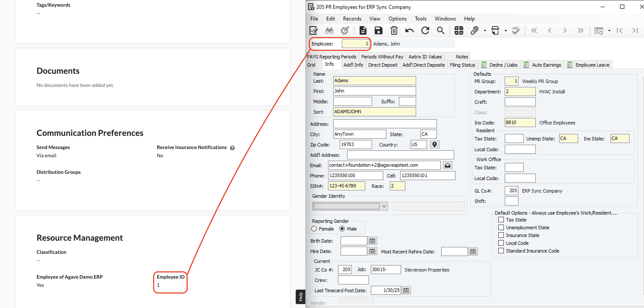Click the binoculars search icon
Image resolution: width=644 pixels, height=308 pixels.
(x=329, y=30)
